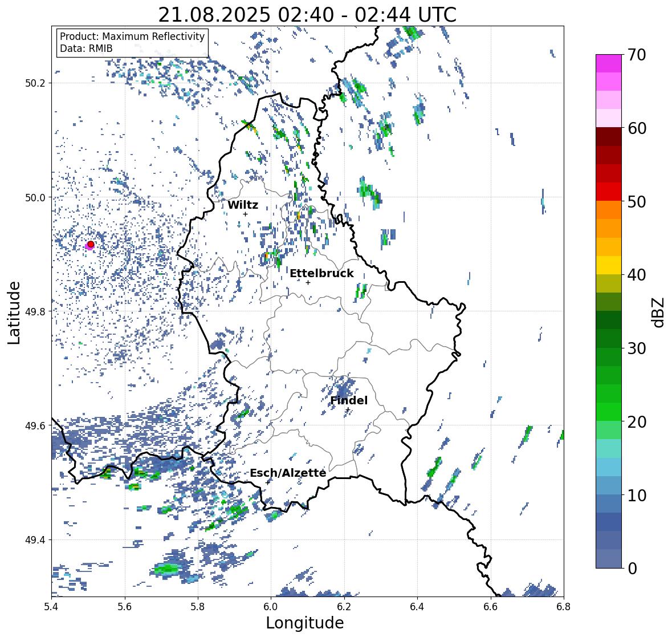672x637 pixels.
Task: Click the colorbar tick label 70
Action: point(636,55)
